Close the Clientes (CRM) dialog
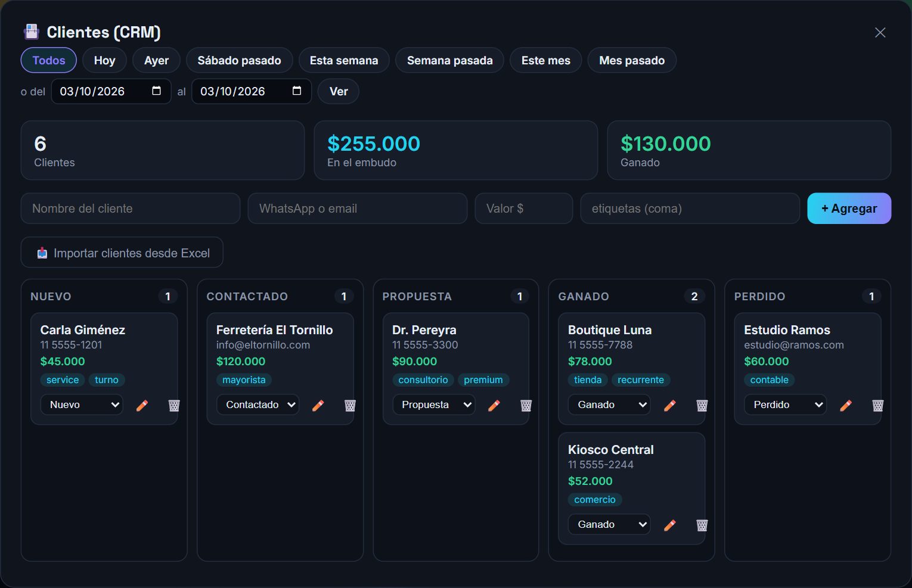 click(880, 32)
